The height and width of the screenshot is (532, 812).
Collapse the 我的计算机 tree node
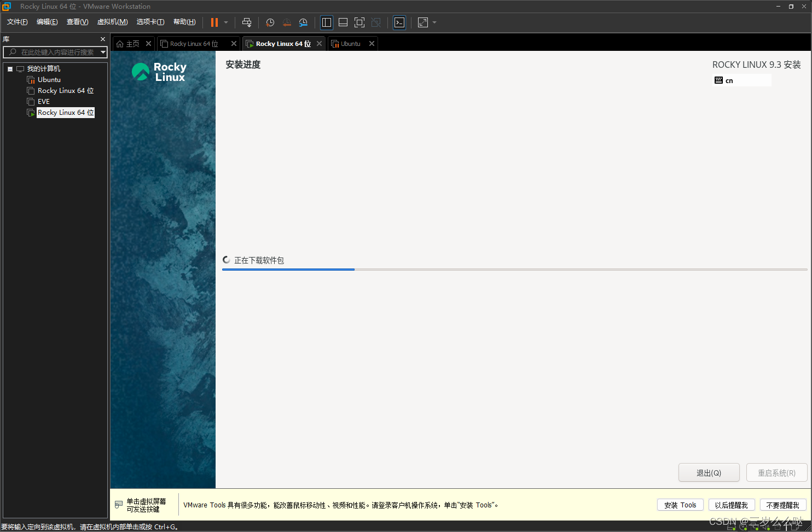pos(10,69)
